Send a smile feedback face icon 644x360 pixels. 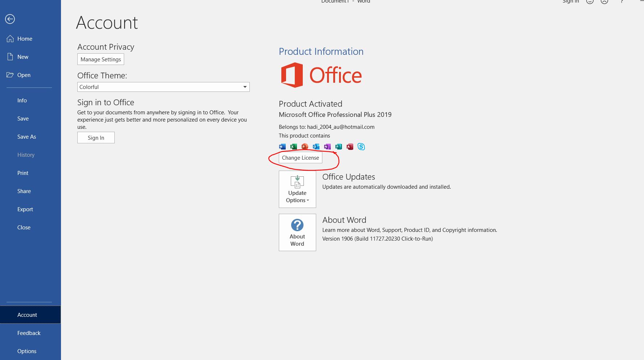(x=590, y=2)
